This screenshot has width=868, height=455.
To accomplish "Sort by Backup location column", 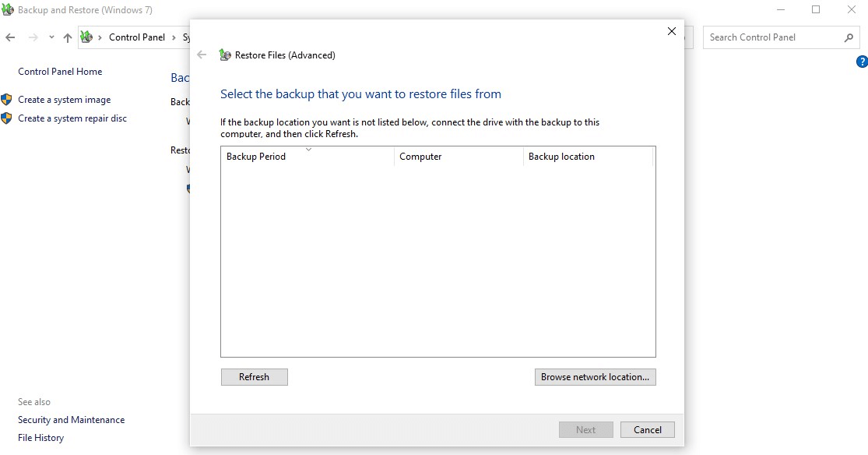I will click(588, 157).
